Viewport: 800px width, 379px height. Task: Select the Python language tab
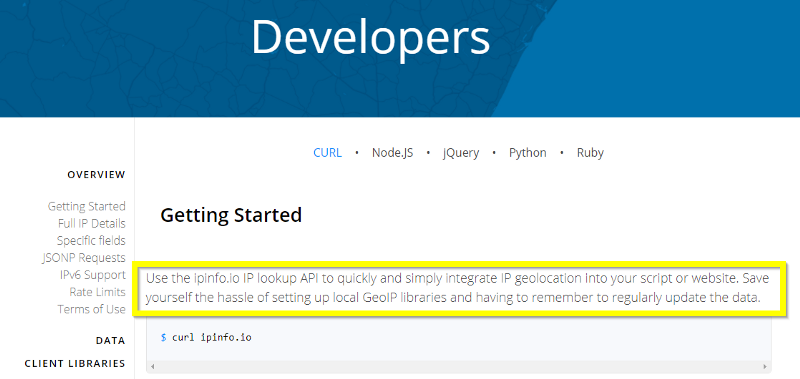click(528, 153)
